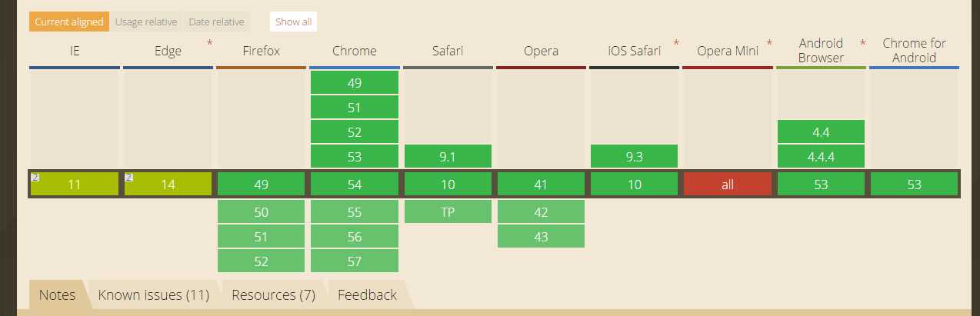Click the Safari TP version cell

[448, 211]
